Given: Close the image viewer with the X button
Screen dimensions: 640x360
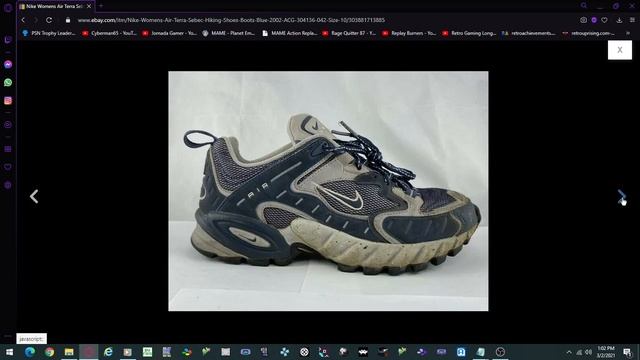Looking at the screenshot, I should point(620,50).
